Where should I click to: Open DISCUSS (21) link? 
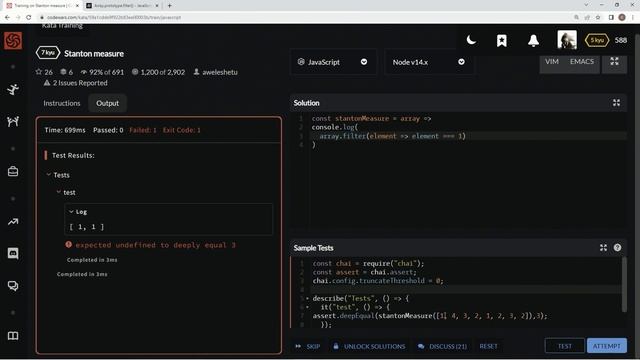[x=442, y=346]
